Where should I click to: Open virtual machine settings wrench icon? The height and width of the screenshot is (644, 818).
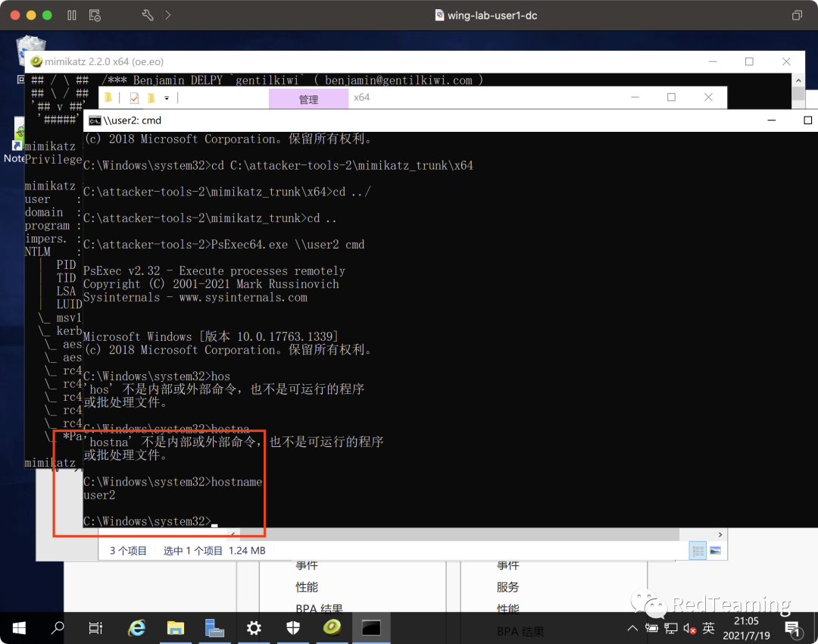[148, 15]
